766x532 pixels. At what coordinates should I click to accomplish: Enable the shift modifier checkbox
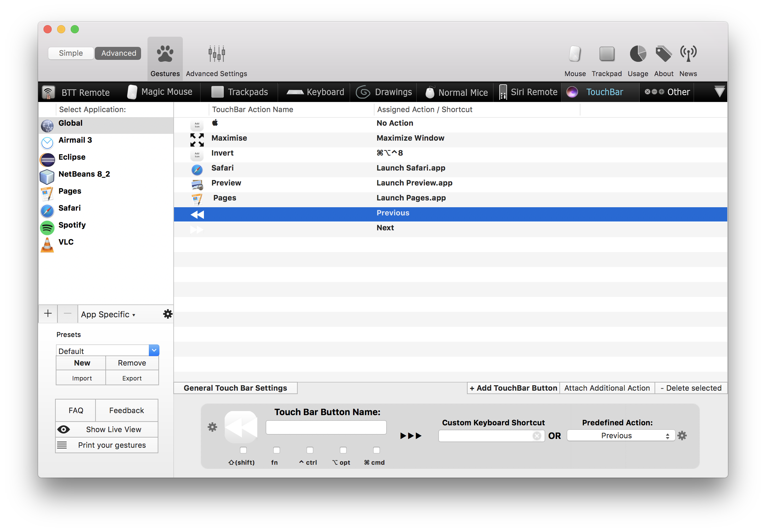[243, 450]
